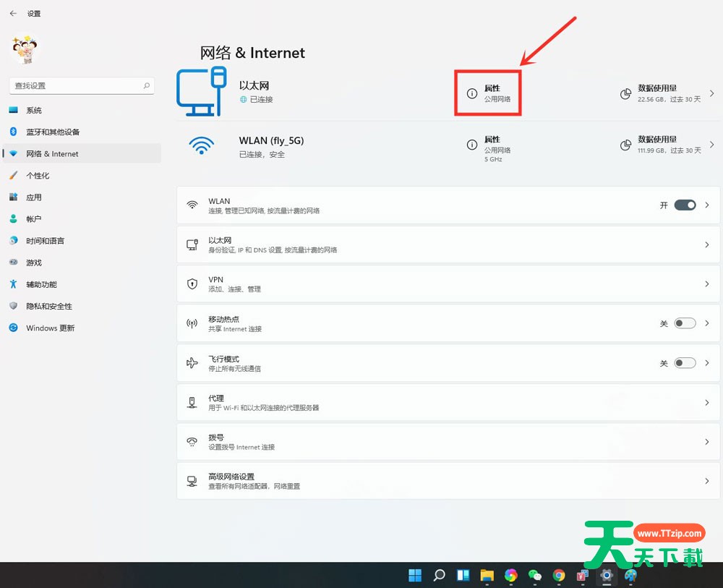Click the WLAN properties info icon
The height and width of the screenshot is (588, 723).
(x=472, y=145)
